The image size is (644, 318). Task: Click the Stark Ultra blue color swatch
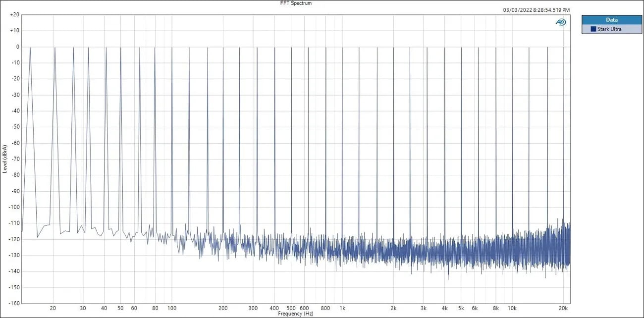click(593, 29)
